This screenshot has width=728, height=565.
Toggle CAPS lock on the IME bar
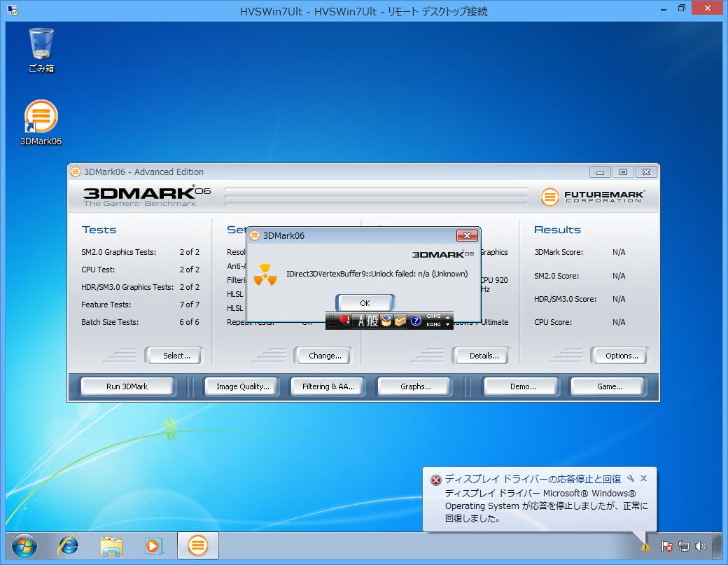tap(433, 316)
